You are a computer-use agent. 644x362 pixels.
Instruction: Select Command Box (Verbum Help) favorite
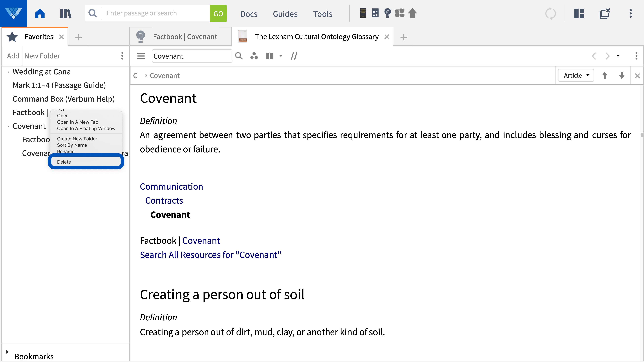(x=64, y=99)
